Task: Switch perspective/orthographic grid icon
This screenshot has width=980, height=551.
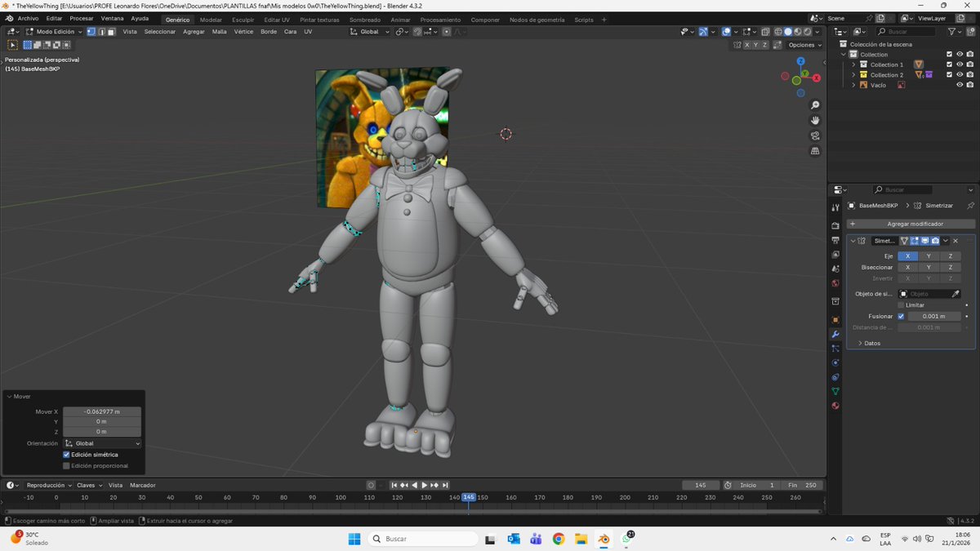Action: click(x=815, y=151)
